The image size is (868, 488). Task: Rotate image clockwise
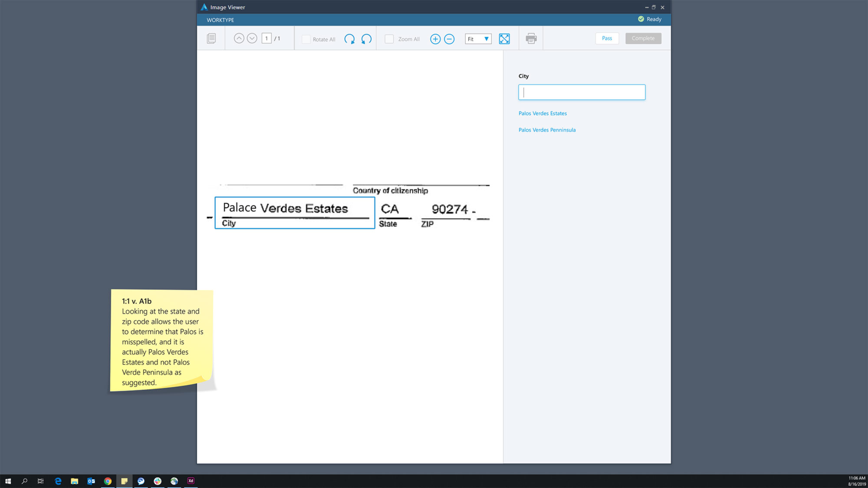[x=349, y=39]
